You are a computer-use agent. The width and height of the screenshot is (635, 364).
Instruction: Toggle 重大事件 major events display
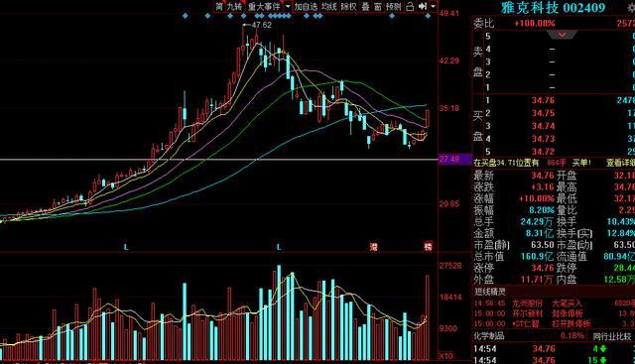(264, 7)
